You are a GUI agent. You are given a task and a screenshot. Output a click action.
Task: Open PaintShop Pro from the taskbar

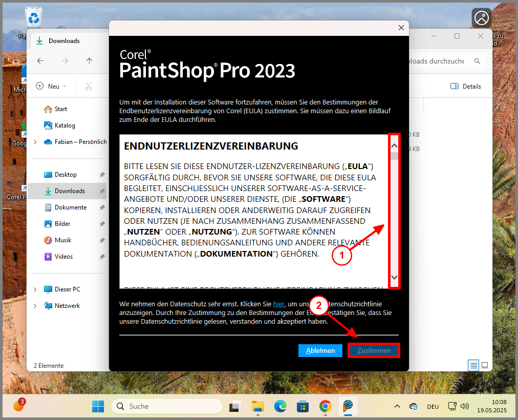point(348,406)
